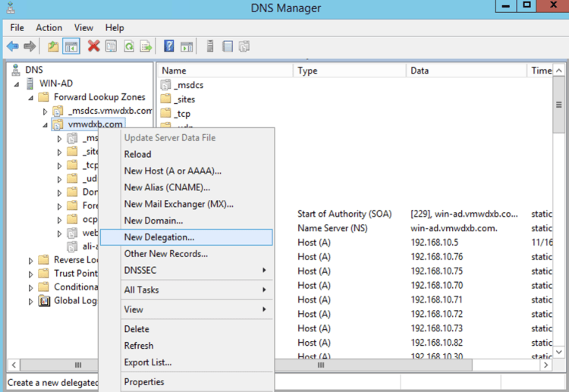Click the Export List toolbar icon
This screenshot has height=392, width=569.
(x=146, y=46)
